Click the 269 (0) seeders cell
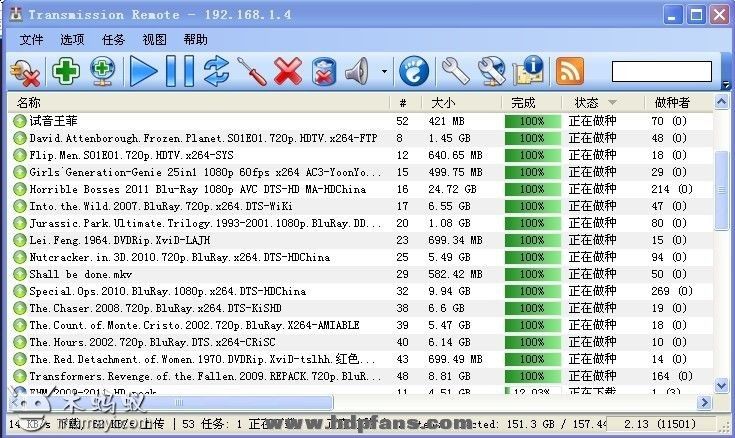Screen dimensions: 735x438 [671, 291]
